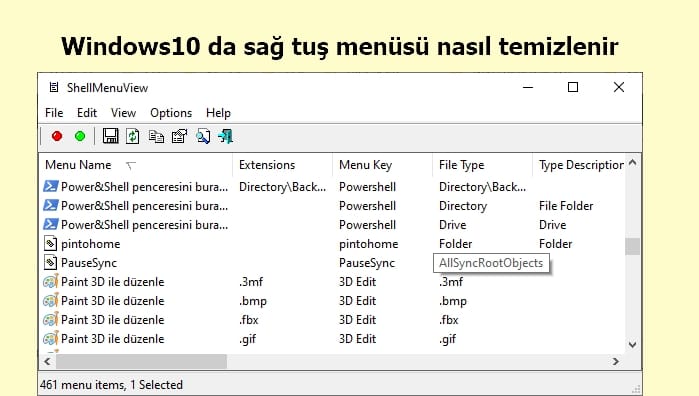Click Paint 3D icon in the .bmp row
The width and height of the screenshot is (699, 396).
coord(51,301)
